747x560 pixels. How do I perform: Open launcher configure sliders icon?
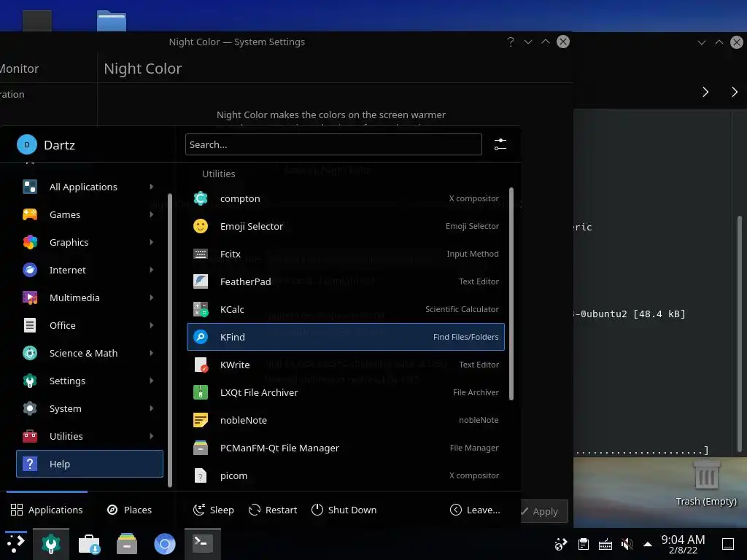[500, 144]
